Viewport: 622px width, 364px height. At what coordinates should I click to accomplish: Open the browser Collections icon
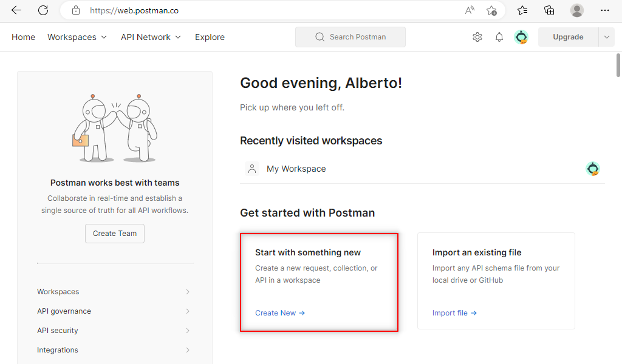(x=549, y=10)
